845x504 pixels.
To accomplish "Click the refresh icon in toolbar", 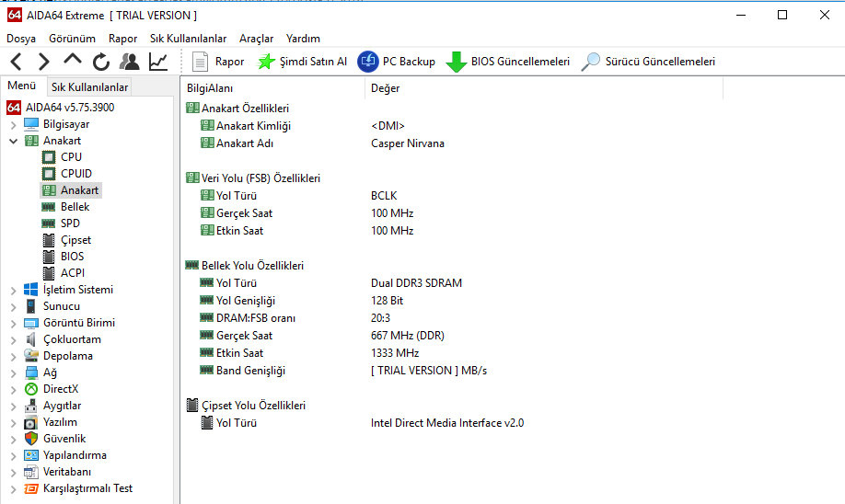I will point(100,62).
